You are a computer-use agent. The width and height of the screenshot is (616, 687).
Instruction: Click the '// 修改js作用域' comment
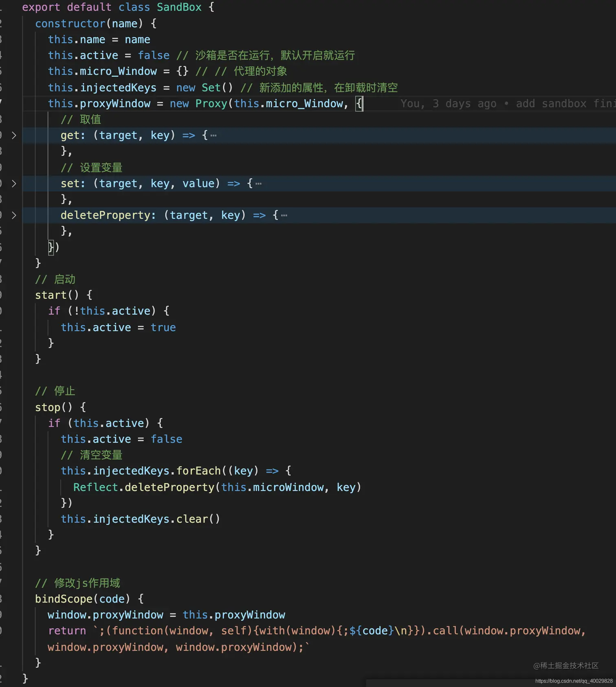click(78, 583)
